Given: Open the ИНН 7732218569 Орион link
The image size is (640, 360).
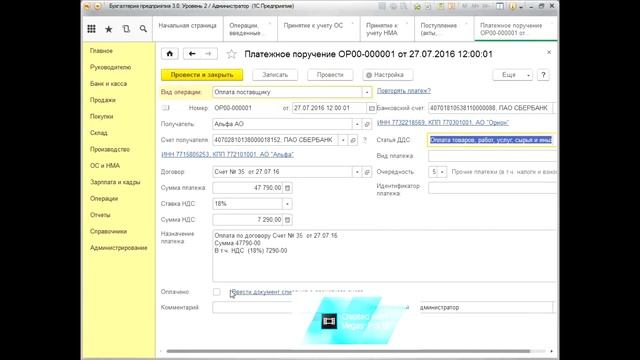Looking at the screenshot, I should [443, 122].
